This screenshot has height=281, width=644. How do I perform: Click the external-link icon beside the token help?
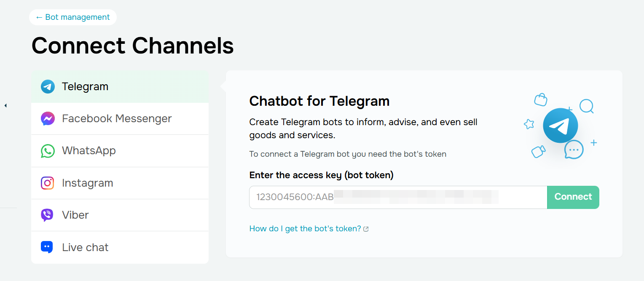(366, 228)
